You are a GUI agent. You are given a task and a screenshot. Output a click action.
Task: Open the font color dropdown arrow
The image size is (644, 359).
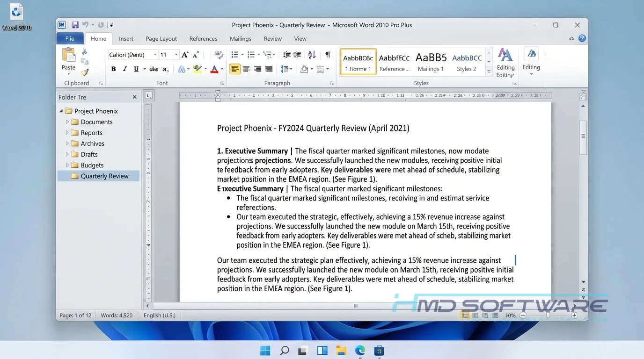[x=222, y=69]
